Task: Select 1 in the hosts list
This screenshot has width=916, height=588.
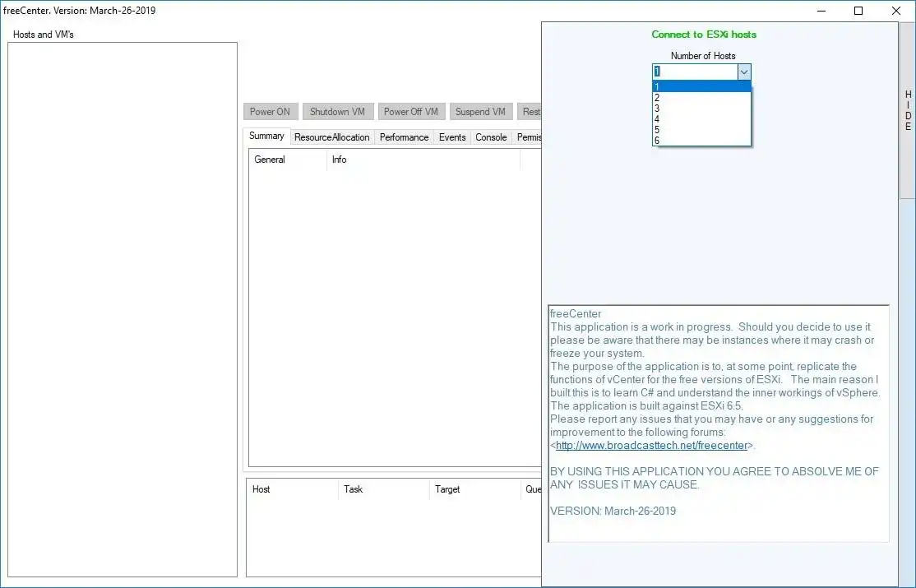Action: 701,86
